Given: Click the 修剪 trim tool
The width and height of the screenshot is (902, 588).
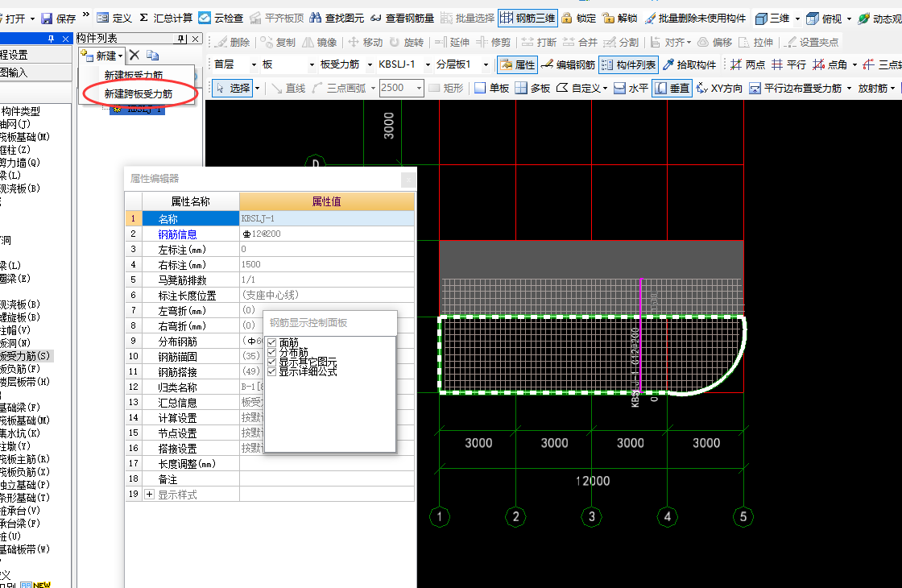Looking at the screenshot, I should (x=494, y=43).
